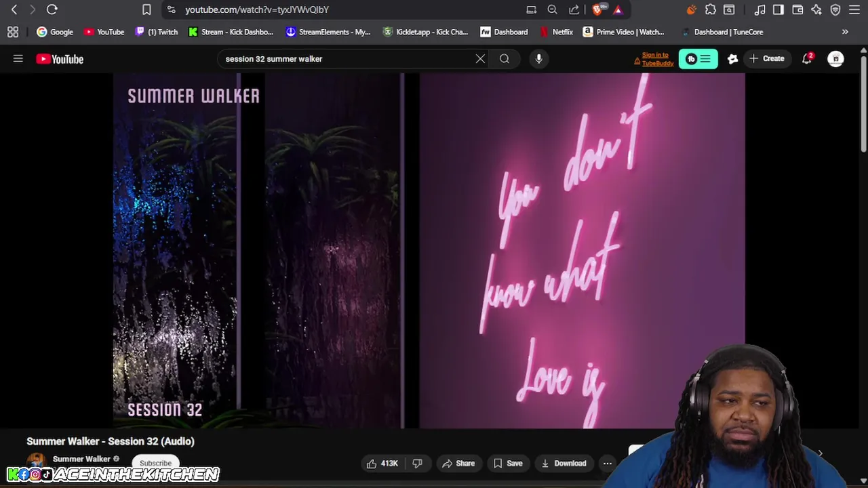Image resolution: width=868 pixels, height=488 pixels.
Task: Reload the current page
Action: click(52, 9)
